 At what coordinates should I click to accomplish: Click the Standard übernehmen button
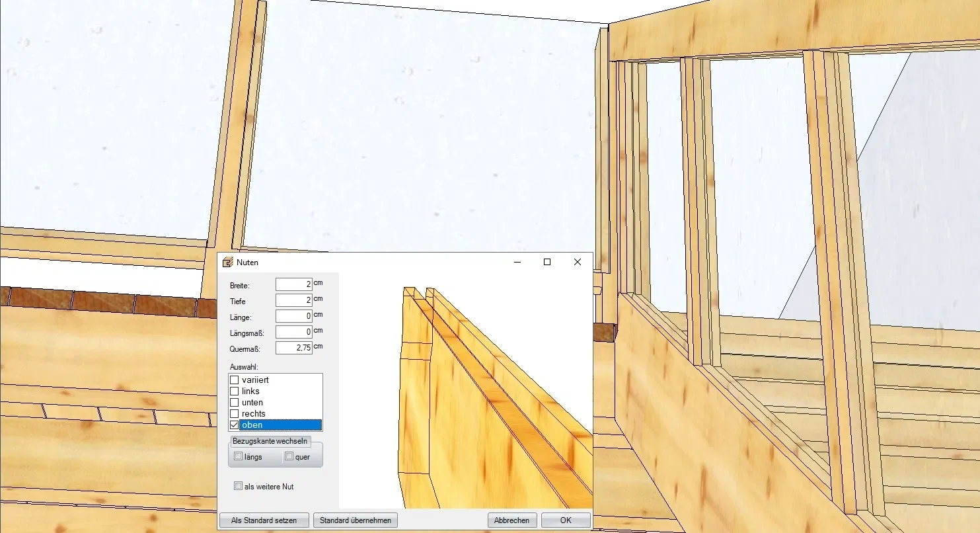356,520
